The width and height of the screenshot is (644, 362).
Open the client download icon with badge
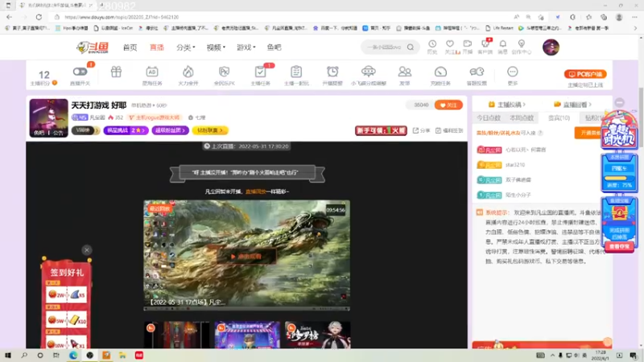(485, 43)
